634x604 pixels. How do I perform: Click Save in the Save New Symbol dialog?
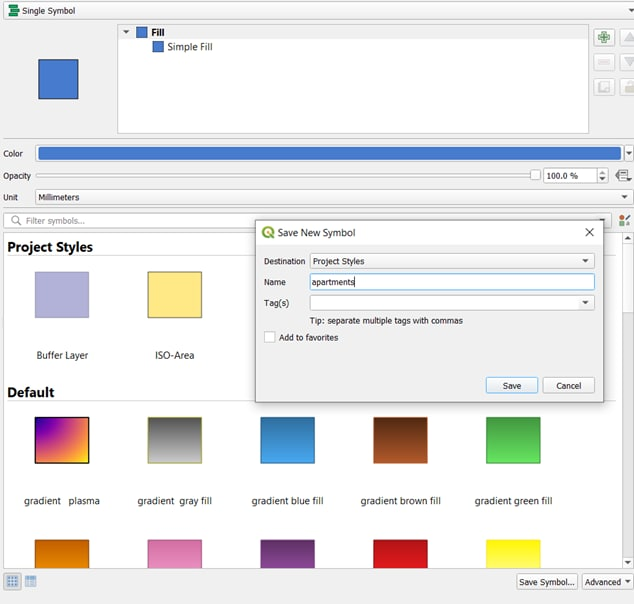(x=511, y=385)
